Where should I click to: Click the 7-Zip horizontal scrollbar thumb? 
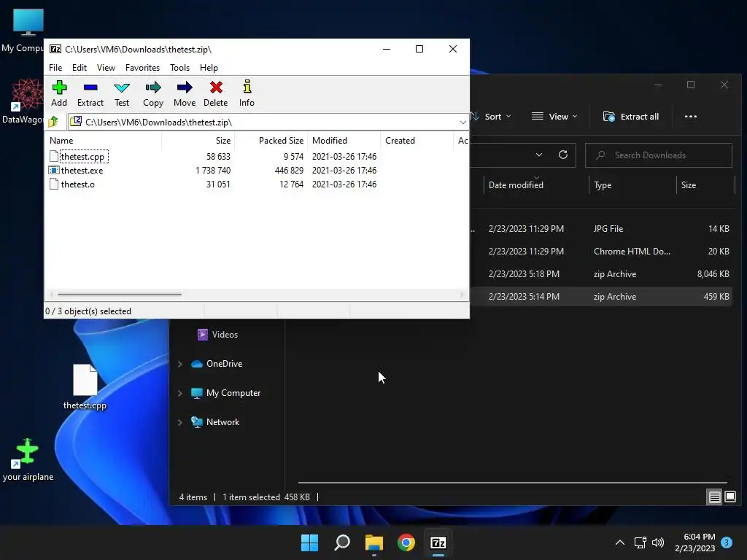pyautogui.click(x=119, y=295)
